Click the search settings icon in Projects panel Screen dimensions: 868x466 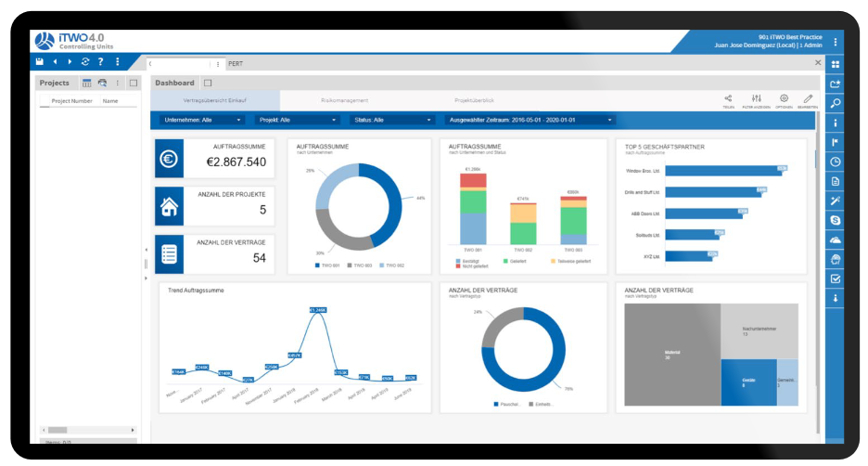[102, 84]
